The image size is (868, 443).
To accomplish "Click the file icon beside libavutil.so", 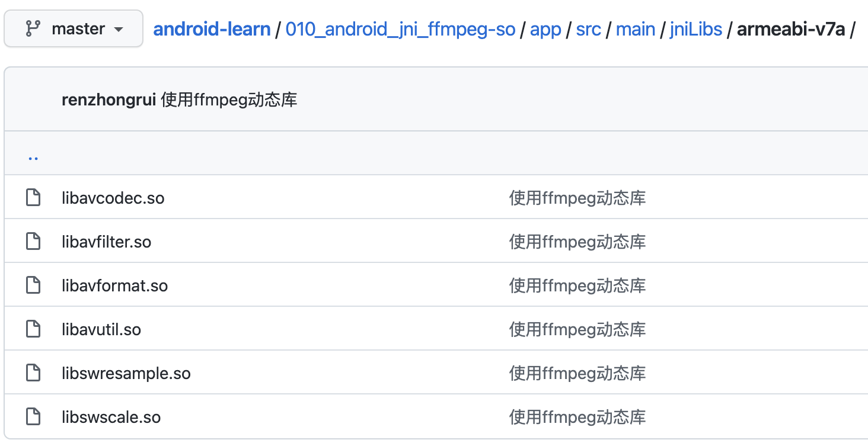I will point(33,329).
